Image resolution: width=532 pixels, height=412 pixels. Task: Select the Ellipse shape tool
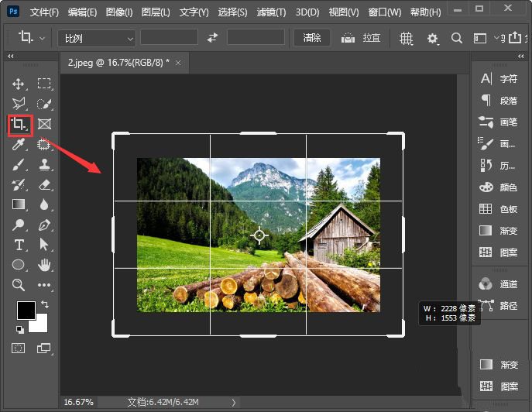19,265
